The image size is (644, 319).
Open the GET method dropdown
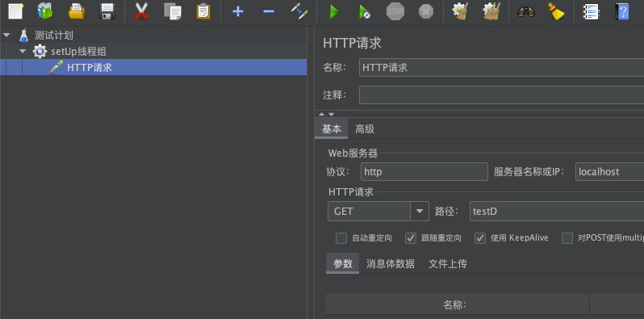pos(420,212)
